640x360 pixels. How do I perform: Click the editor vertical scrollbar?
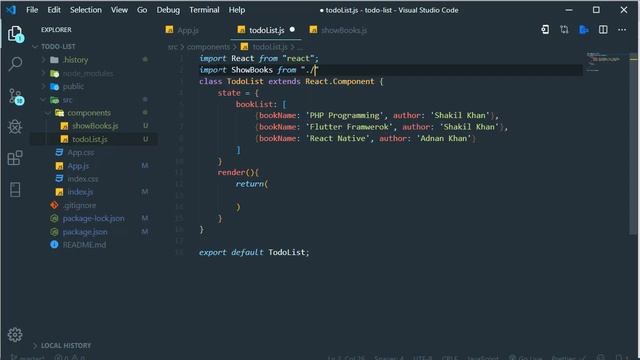tap(633, 143)
